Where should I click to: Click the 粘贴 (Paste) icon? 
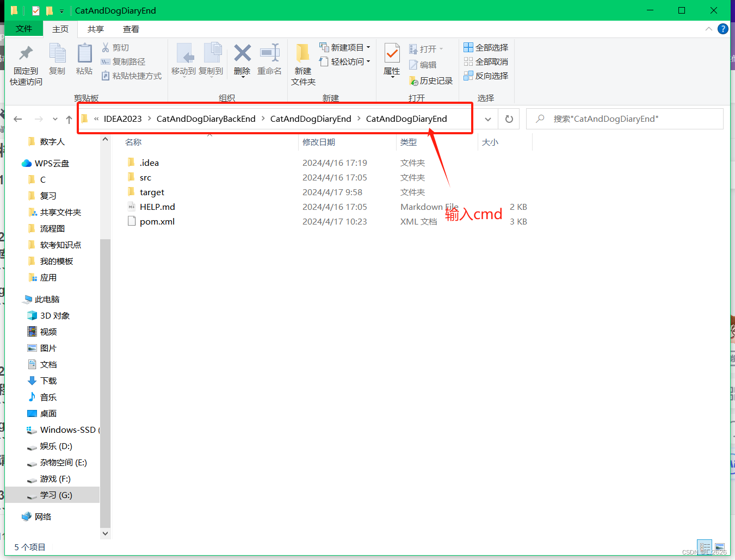pos(84,60)
